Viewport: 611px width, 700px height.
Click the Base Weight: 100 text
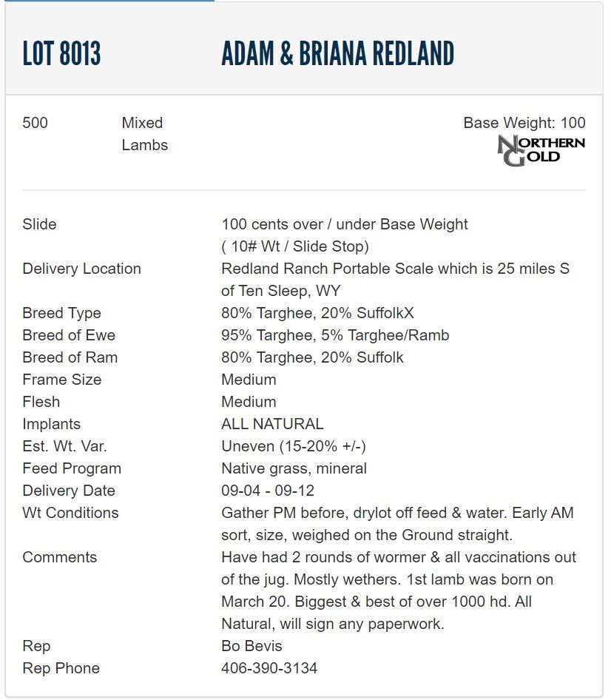(x=524, y=123)
